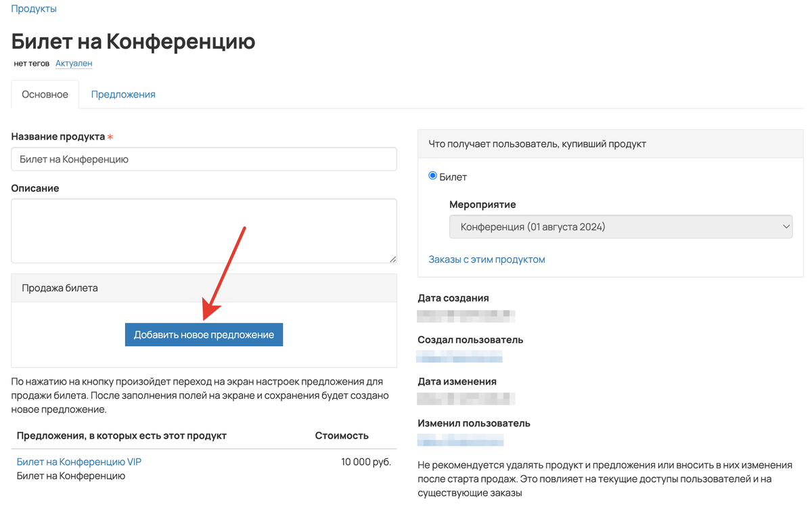Image resolution: width=812 pixels, height=507 pixels.
Task: Click the Название продукта input field
Action: (204, 160)
